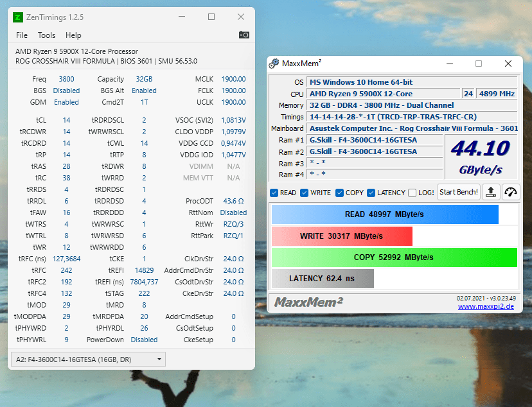Click the tRFC value 242

[x=67, y=270]
